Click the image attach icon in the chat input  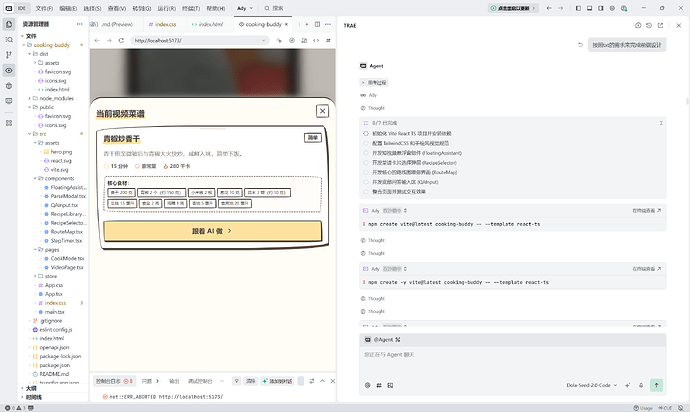390,385
